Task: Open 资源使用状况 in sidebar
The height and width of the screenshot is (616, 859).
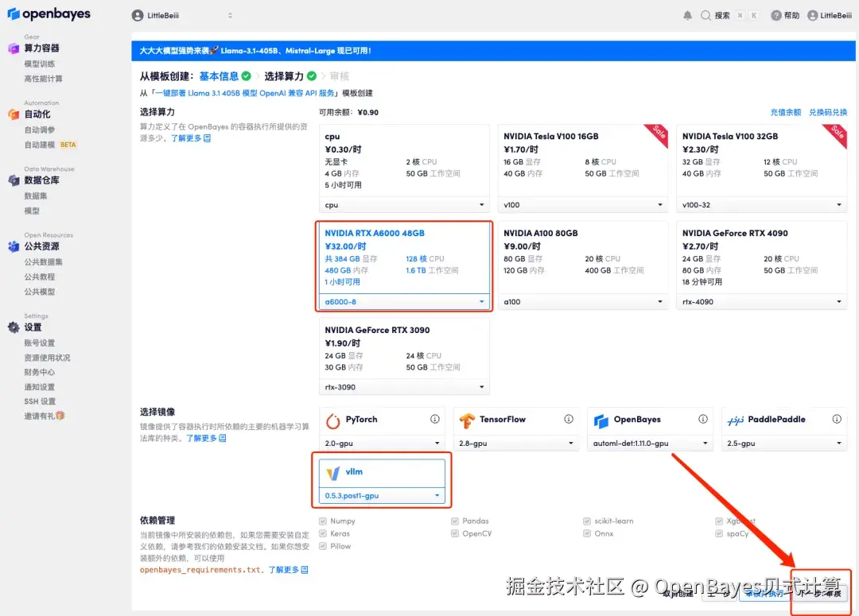Action: coord(47,358)
